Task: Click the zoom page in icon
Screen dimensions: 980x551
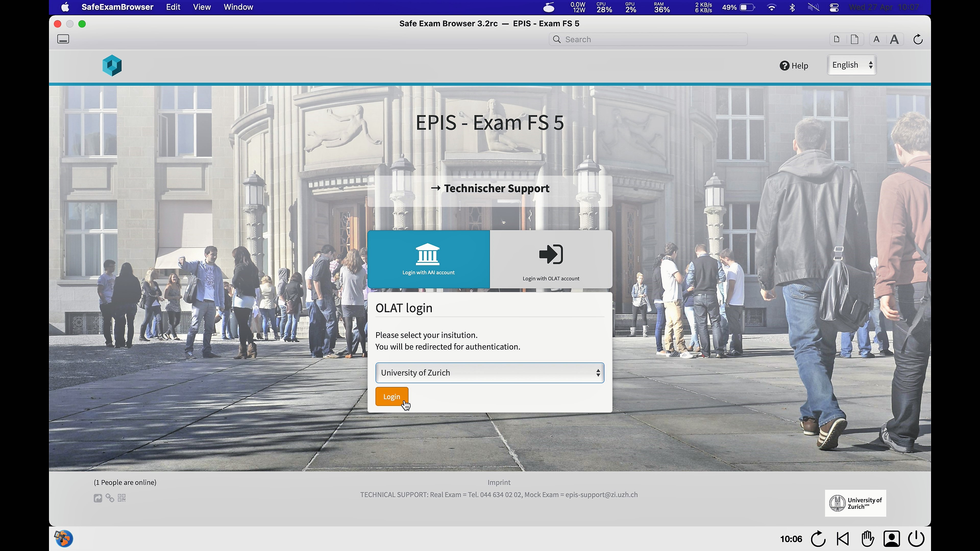Action: [854, 39]
